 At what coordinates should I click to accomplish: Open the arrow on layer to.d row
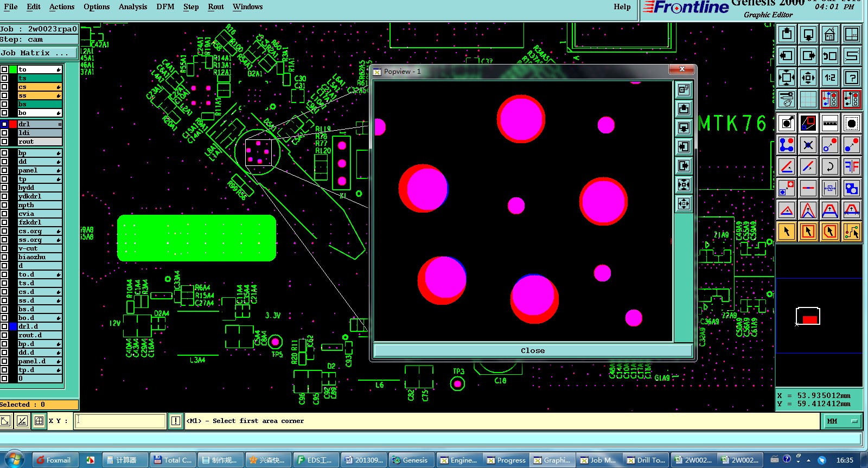59,274
